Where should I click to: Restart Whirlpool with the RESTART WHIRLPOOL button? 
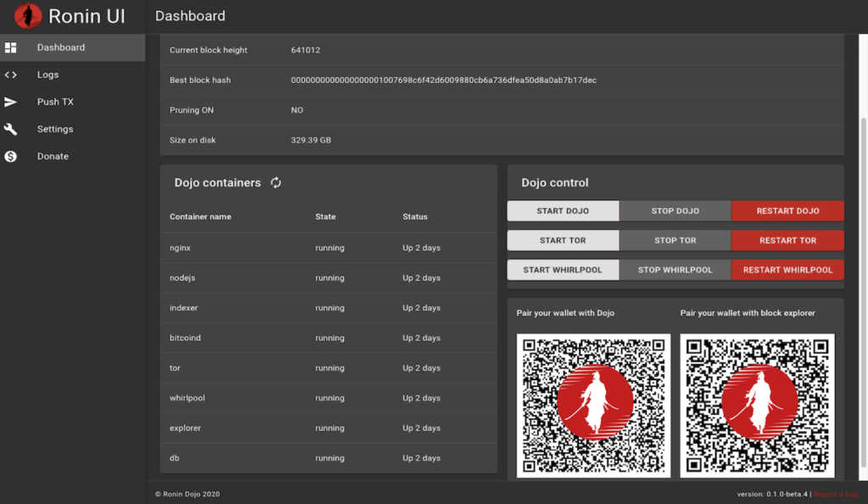(x=787, y=270)
